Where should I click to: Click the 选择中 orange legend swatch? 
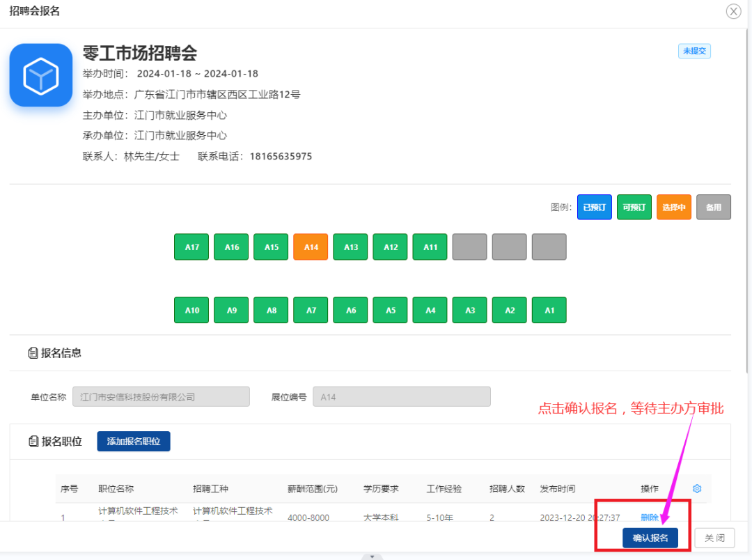coord(673,208)
